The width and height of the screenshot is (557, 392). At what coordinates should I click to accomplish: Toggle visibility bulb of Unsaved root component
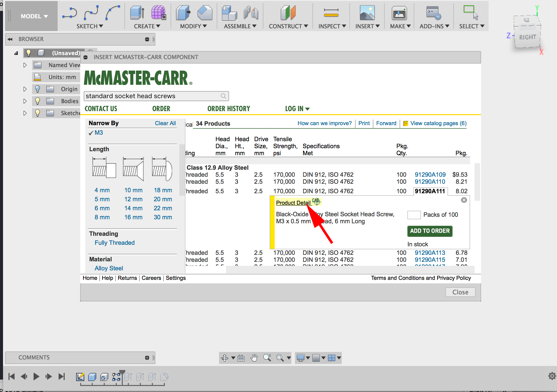coord(28,53)
